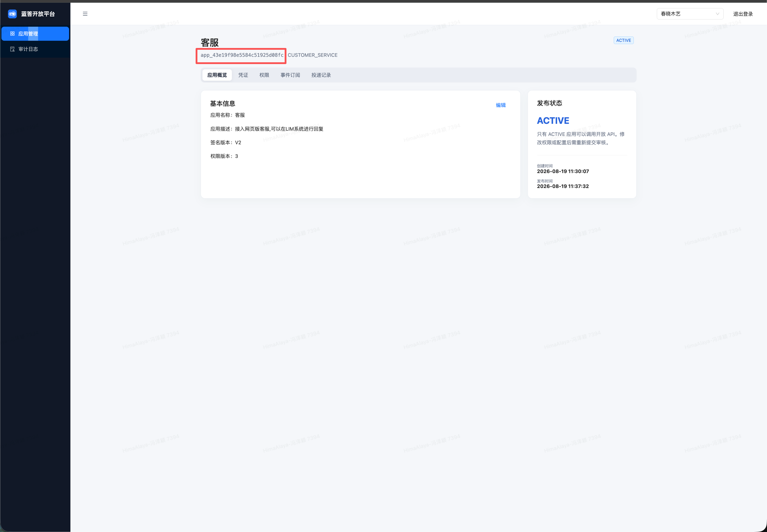Click the small ACTIVE status badge
Image resolution: width=767 pixels, height=532 pixels.
(624, 40)
